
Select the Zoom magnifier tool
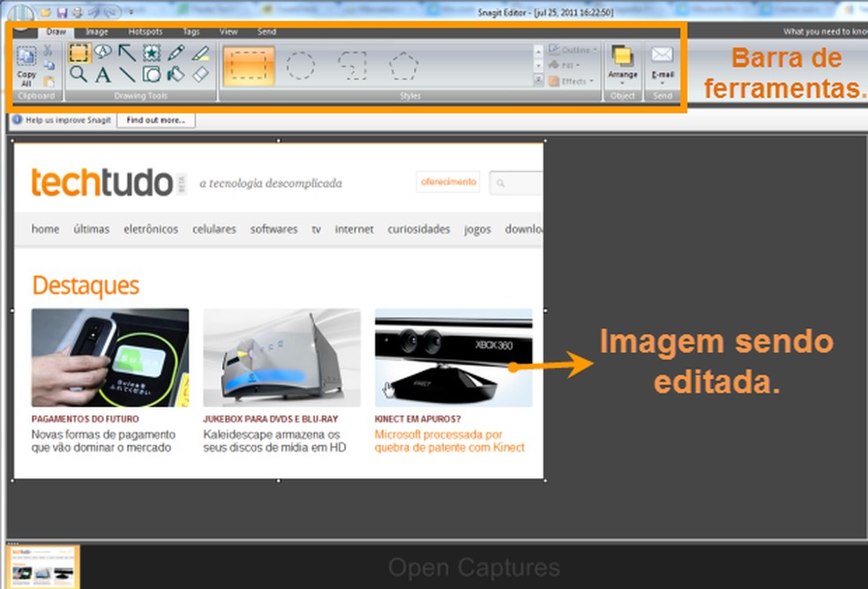(79, 74)
